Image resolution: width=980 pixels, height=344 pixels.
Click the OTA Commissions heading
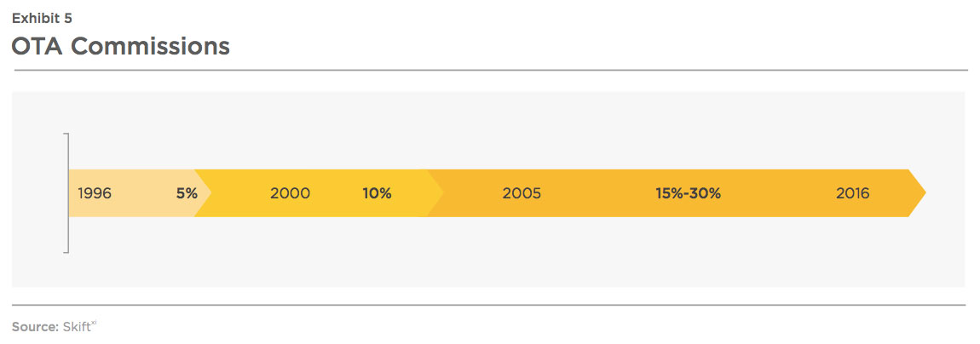pos(121,46)
